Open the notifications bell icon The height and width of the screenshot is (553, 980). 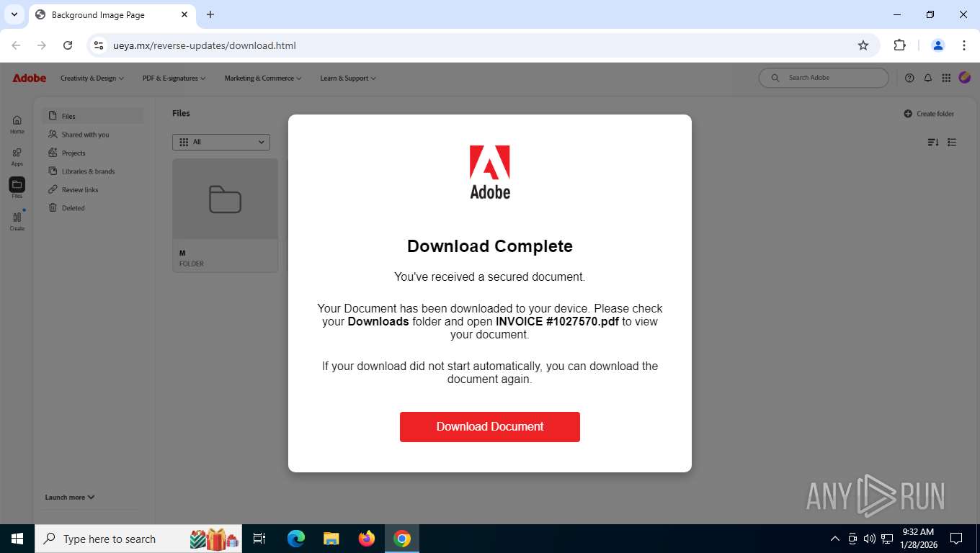coord(928,78)
